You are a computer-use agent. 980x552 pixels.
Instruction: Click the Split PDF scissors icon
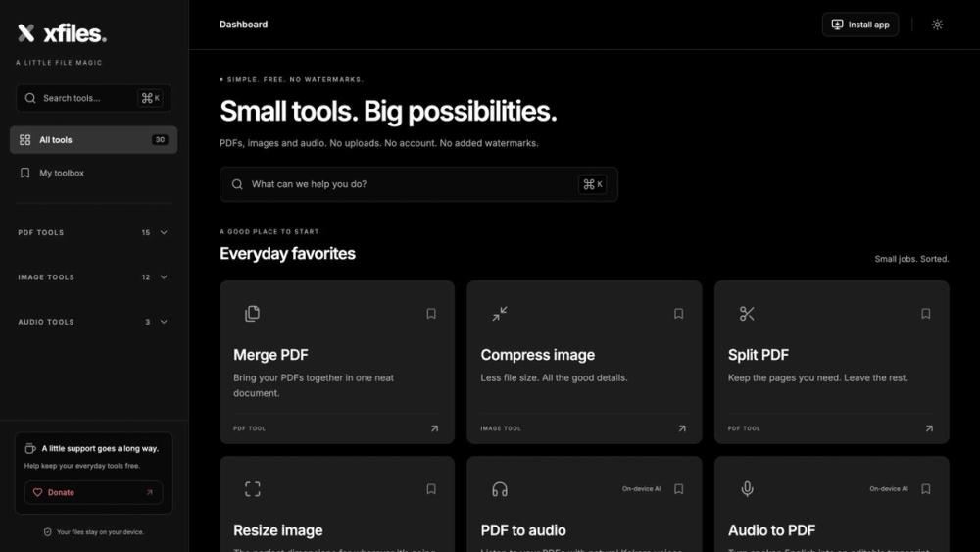pyautogui.click(x=747, y=313)
